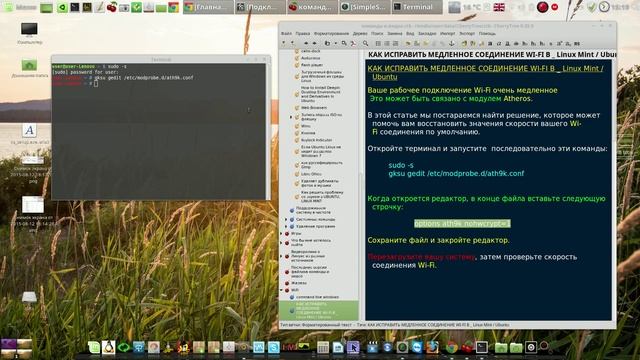Screen dimensions: 640x360
Task: Open the Правка menu
Action: click(x=302, y=33)
